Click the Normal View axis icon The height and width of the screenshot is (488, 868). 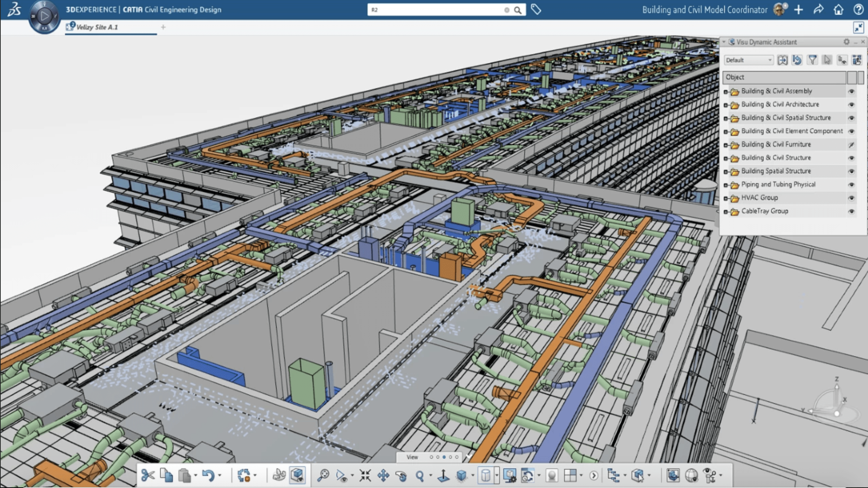(443, 475)
